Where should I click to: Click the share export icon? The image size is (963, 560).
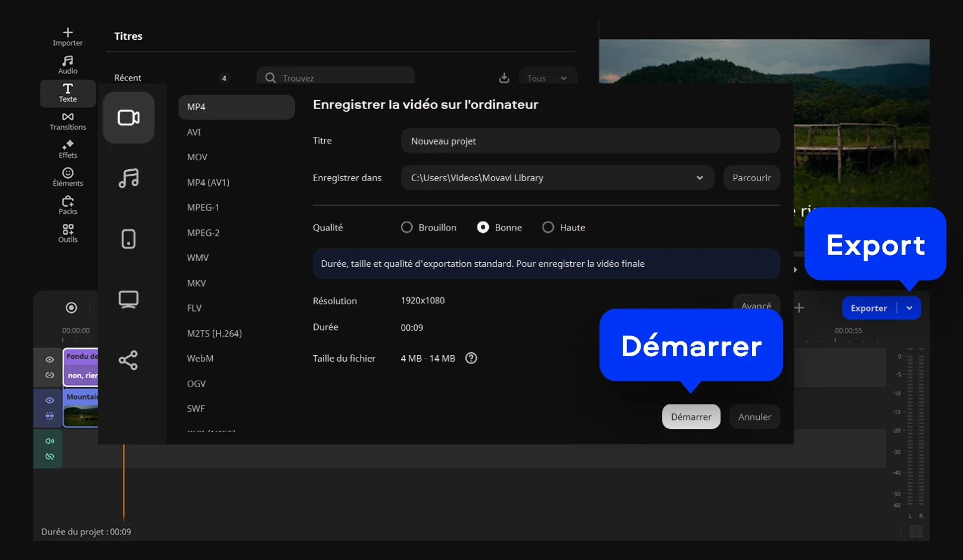128,360
